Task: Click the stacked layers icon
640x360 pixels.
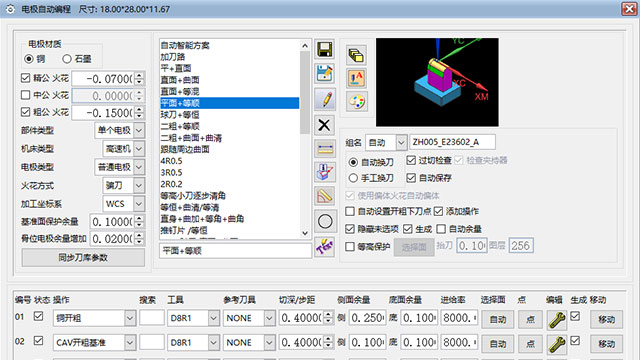Action: (x=356, y=55)
